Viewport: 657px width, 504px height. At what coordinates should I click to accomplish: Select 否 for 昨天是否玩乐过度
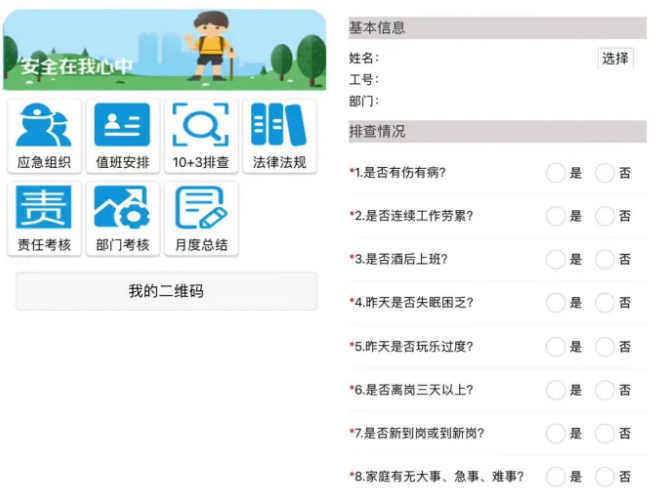pos(605,346)
